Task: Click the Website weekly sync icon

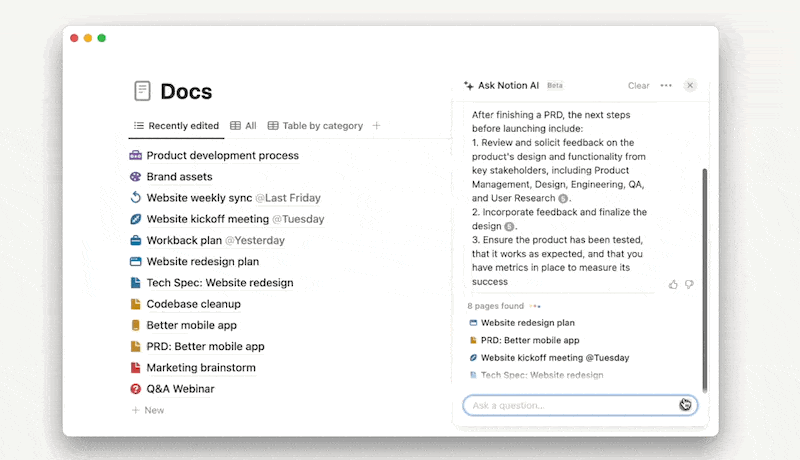Action: [136, 198]
